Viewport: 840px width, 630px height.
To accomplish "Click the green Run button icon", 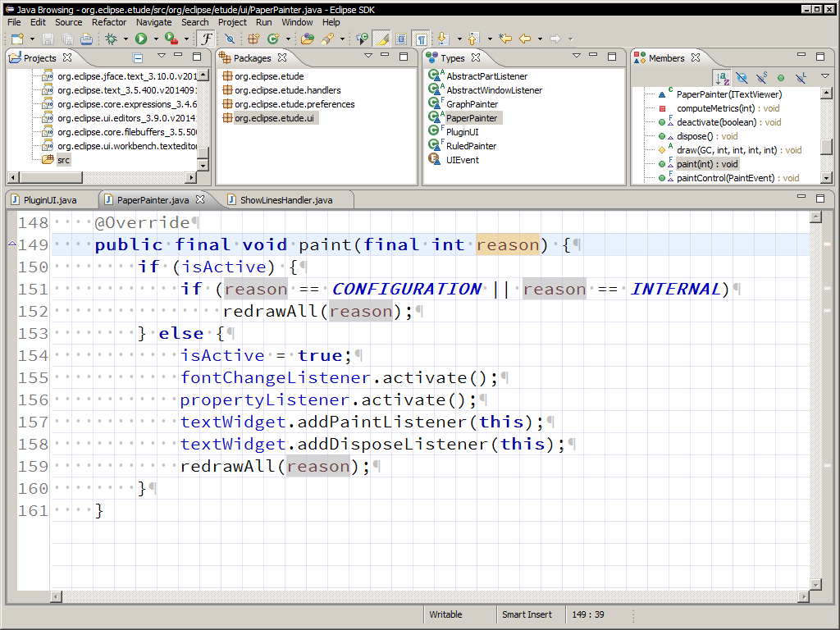I will [x=141, y=39].
